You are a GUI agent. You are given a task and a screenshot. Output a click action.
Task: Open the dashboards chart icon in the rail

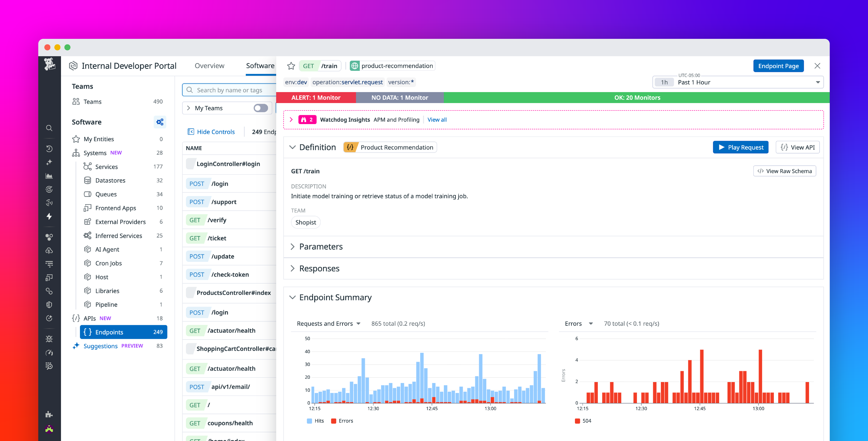pos(49,176)
